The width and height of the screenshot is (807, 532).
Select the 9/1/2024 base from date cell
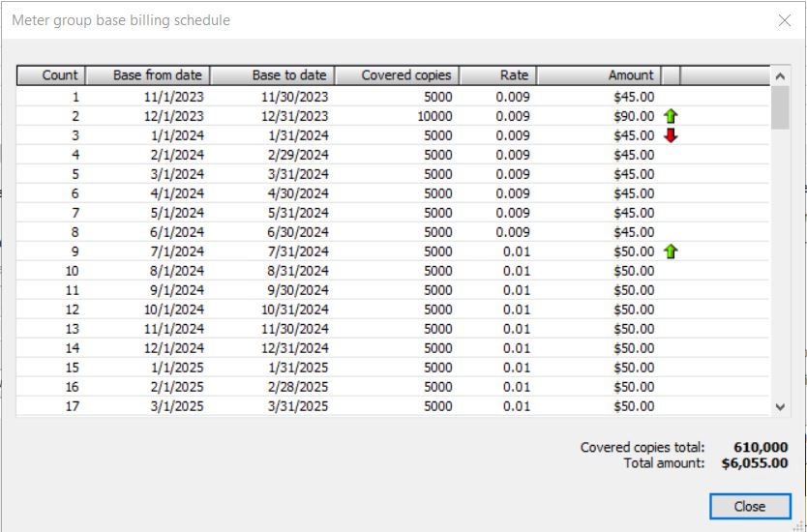pos(178,290)
